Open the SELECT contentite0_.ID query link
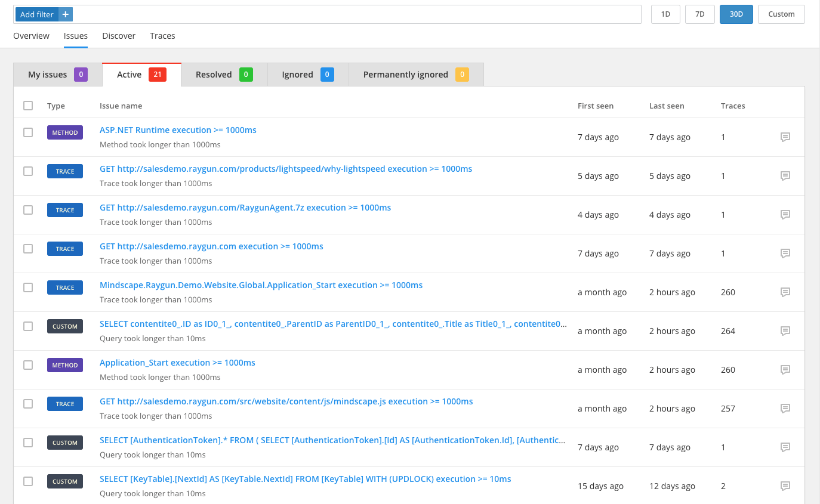Screen dimensions: 820x504 point(334,324)
